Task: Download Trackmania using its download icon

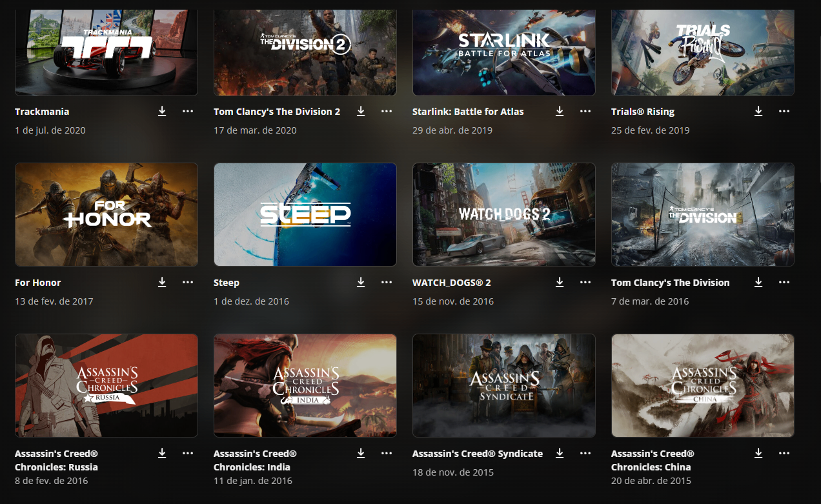Action: [162, 112]
